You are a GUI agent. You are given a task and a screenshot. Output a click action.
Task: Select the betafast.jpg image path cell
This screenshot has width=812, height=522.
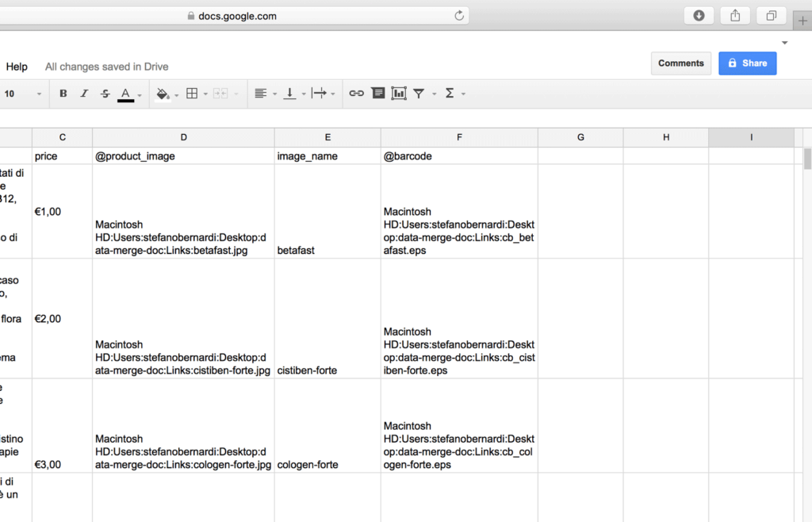(x=183, y=211)
